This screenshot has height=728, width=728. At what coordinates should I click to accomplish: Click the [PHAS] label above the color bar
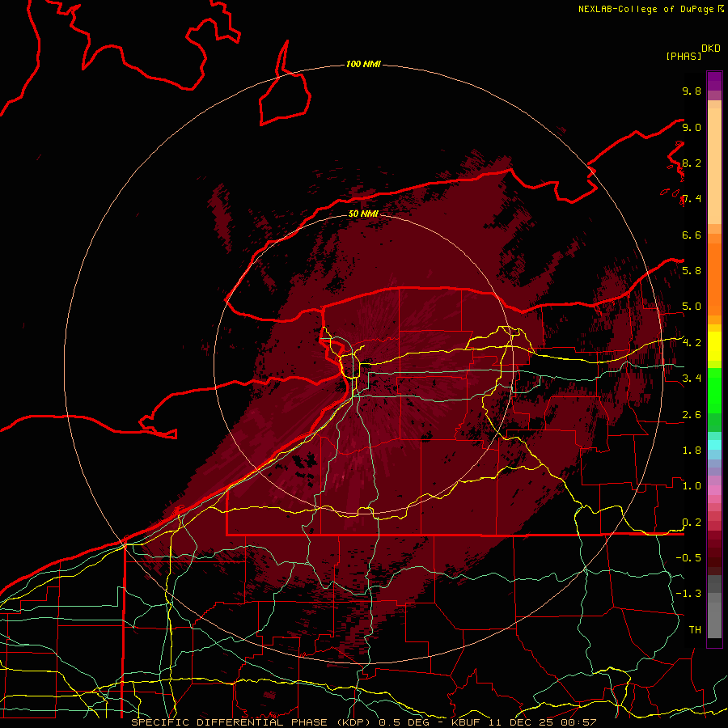coord(684,57)
